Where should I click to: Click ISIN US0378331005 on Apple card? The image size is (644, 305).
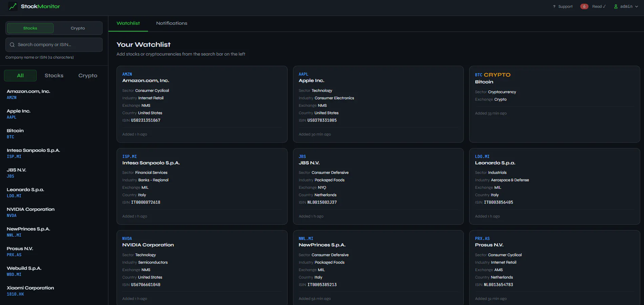(x=322, y=120)
